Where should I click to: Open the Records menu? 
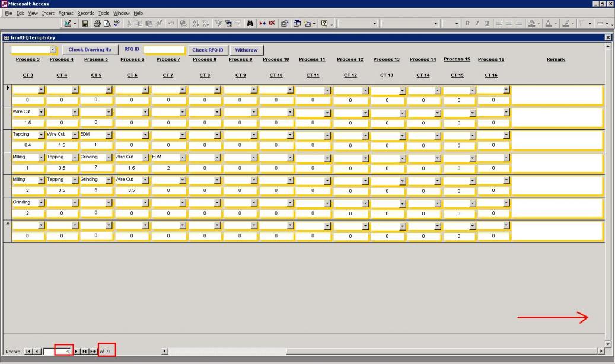tap(85, 13)
